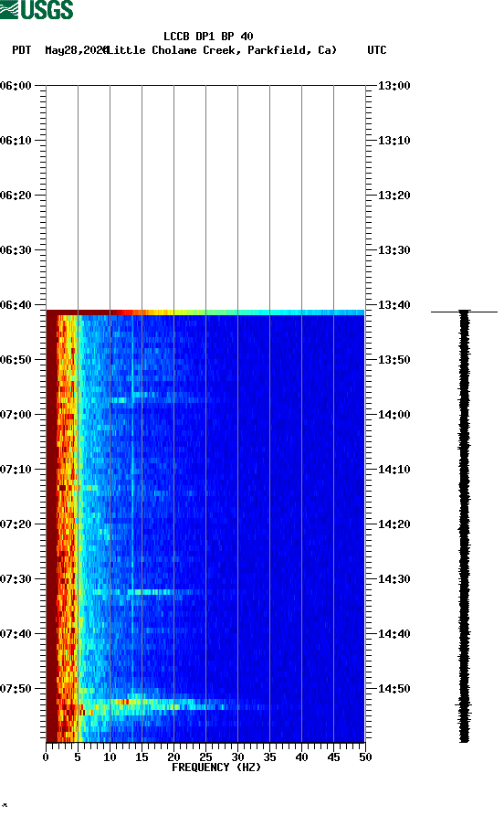Click the seismogram waveform trace on the right
Image resolution: width=504 pixels, height=815 pixels.
(x=465, y=526)
